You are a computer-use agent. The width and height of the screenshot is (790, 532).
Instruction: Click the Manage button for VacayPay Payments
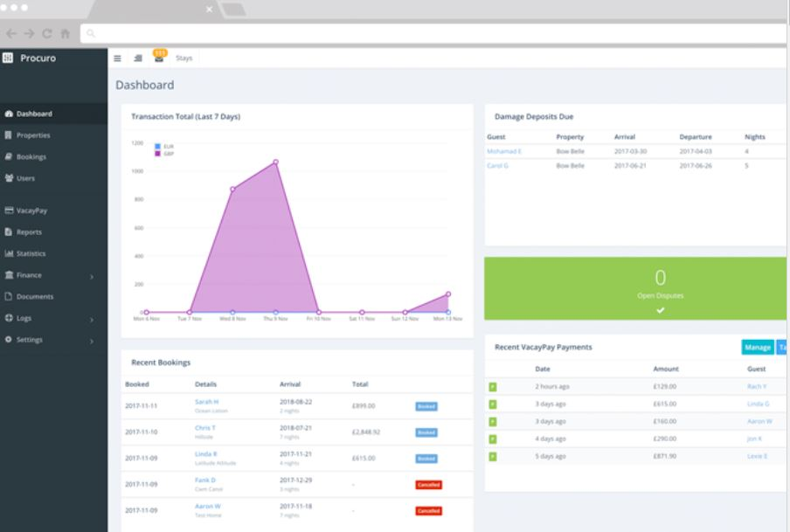tap(758, 347)
